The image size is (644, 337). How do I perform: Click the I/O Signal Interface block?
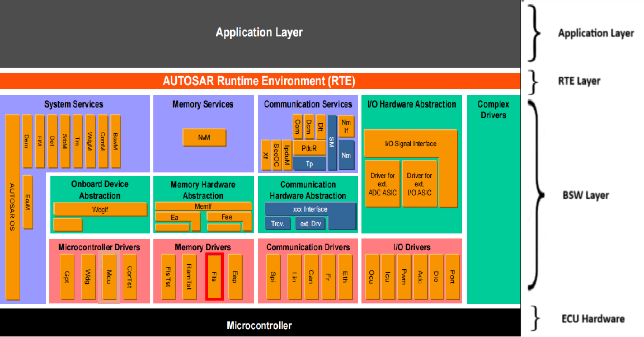click(411, 143)
